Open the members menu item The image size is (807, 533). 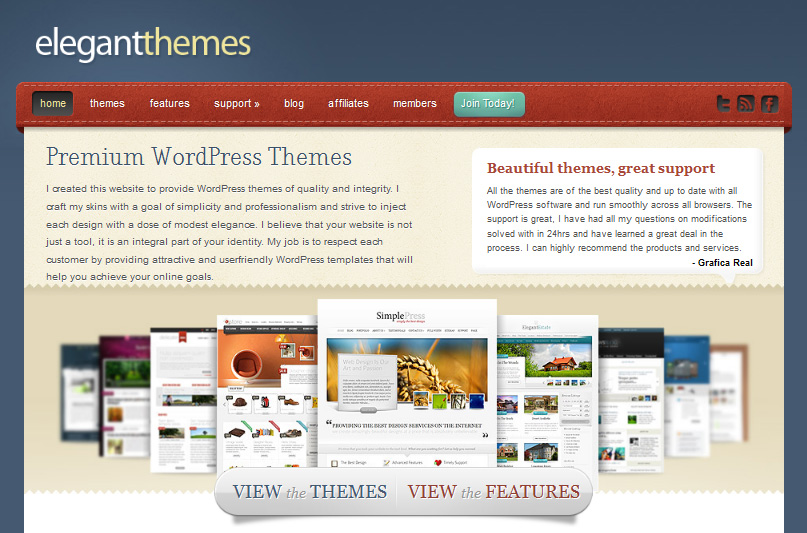click(x=415, y=103)
